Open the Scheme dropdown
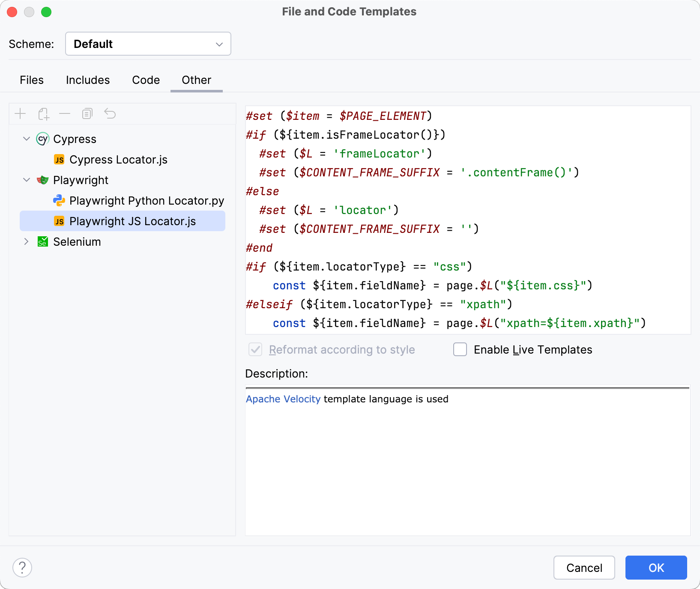 [x=148, y=44]
